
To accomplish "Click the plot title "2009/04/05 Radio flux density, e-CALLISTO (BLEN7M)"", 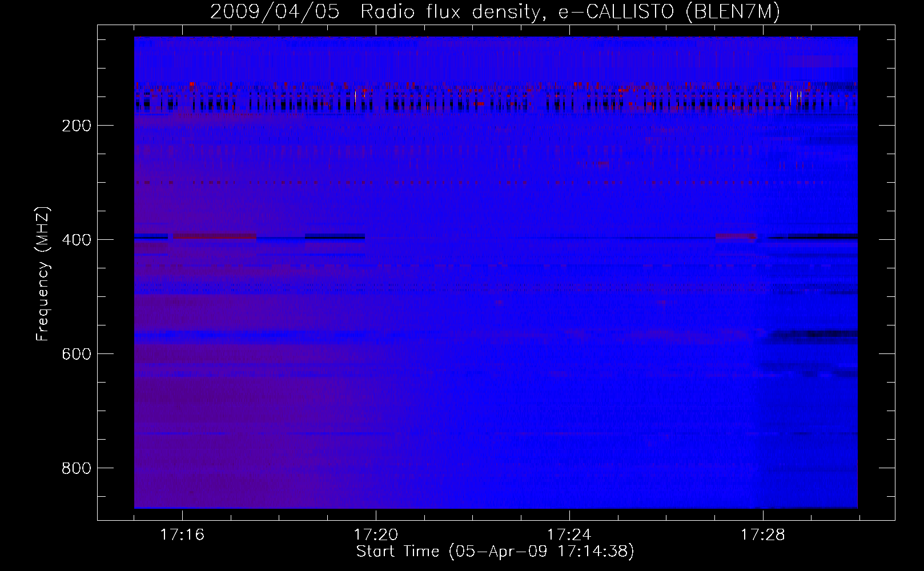I will pos(495,12).
